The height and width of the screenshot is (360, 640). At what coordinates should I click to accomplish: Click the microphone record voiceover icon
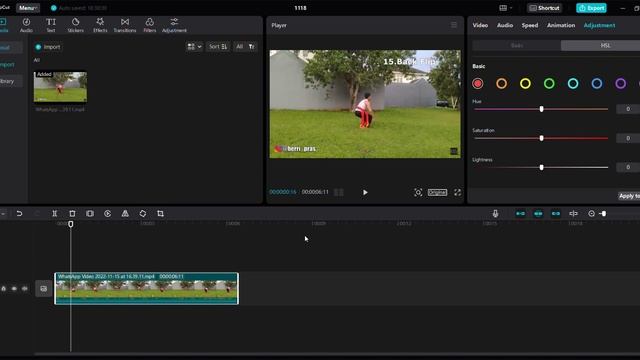[x=495, y=213]
